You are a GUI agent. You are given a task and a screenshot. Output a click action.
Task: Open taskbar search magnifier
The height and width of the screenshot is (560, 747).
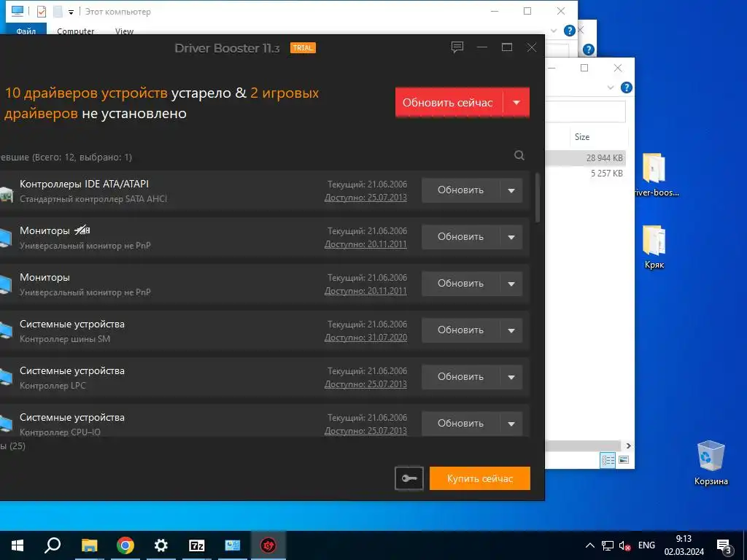(x=53, y=545)
